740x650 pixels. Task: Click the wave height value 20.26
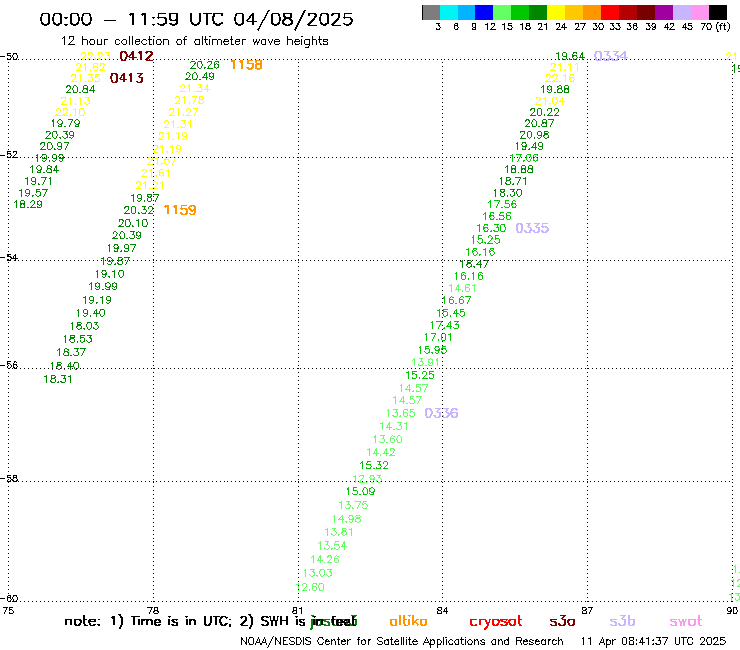point(204,65)
